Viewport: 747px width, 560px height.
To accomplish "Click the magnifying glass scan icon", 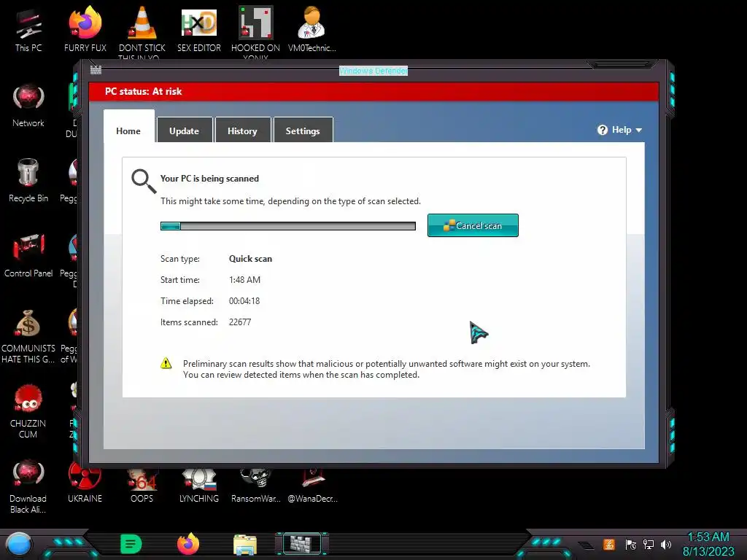I will pos(144,182).
